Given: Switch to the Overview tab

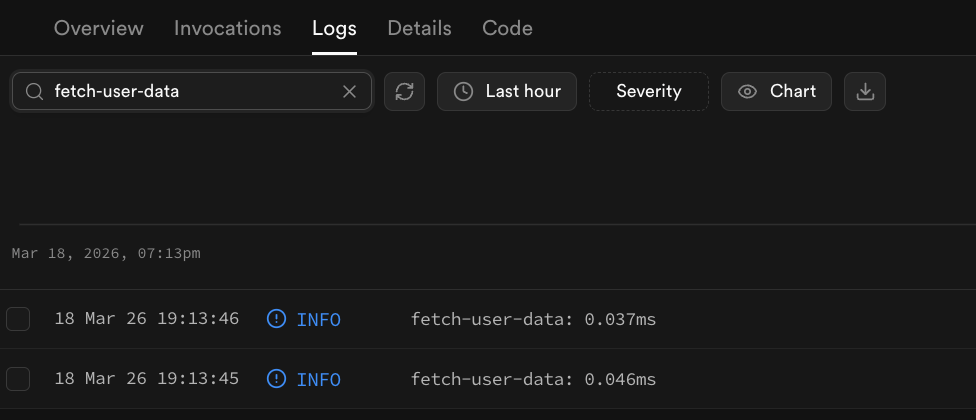Looking at the screenshot, I should 99,28.
